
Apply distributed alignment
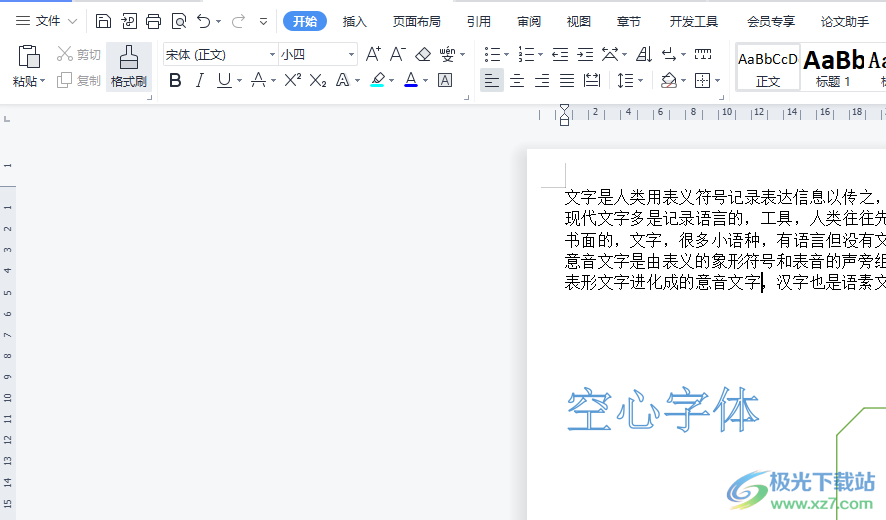click(592, 81)
